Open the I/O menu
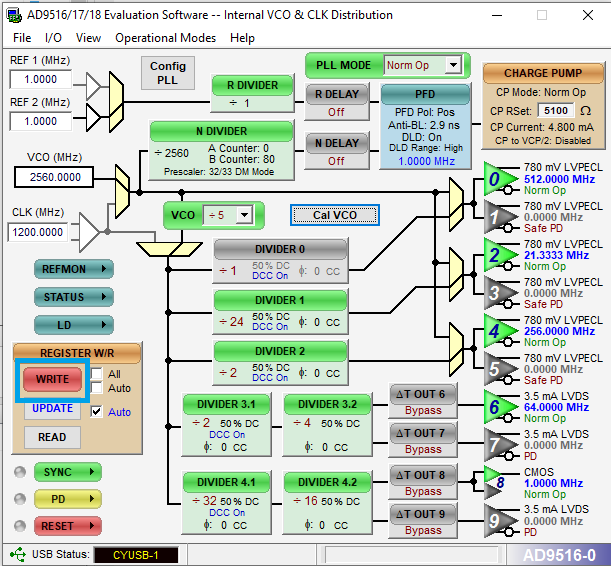The height and width of the screenshot is (566, 611). [x=53, y=38]
